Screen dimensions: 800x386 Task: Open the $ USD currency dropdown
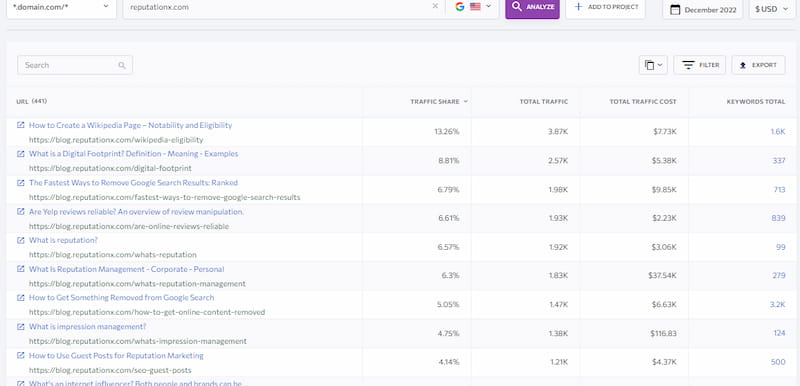pos(772,9)
